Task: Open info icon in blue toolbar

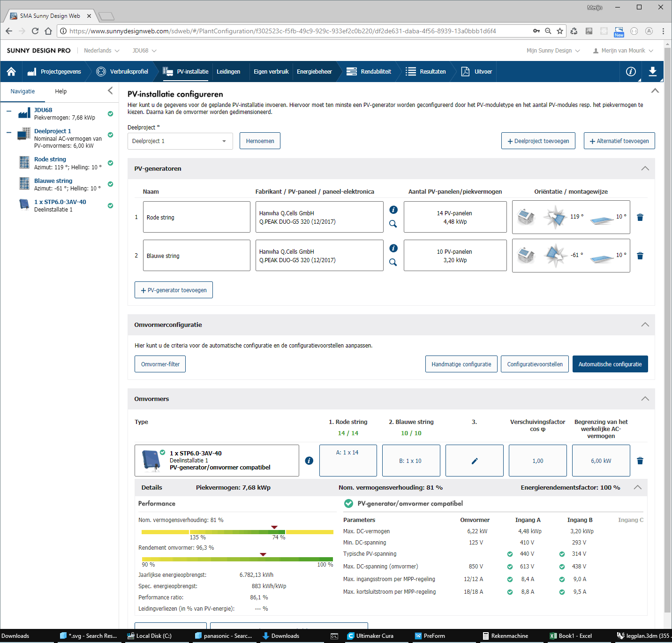Action: click(631, 71)
